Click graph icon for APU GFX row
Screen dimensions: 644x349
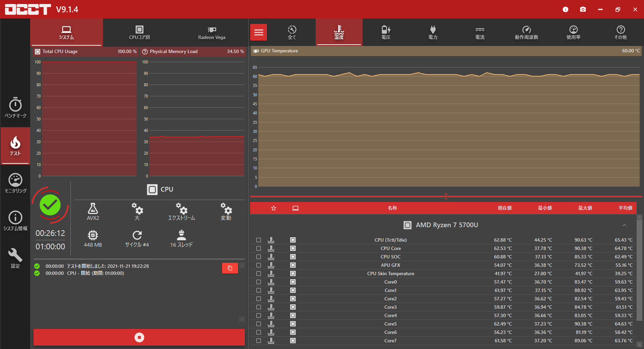click(x=271, y=265)
